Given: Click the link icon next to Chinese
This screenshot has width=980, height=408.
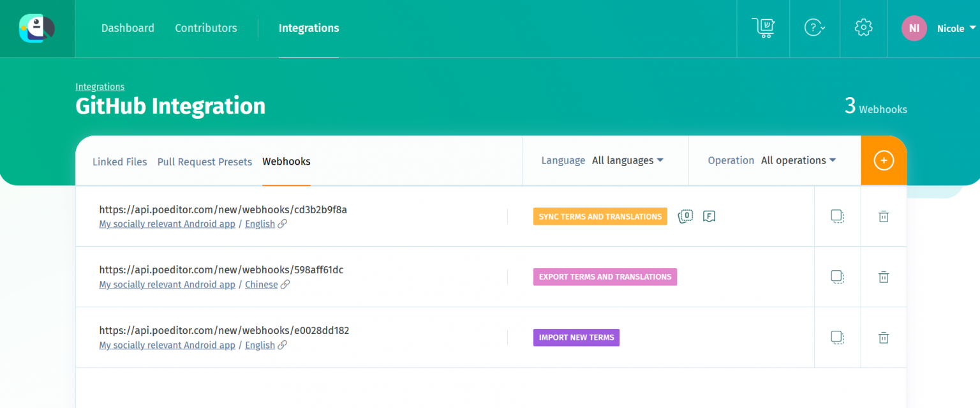Looking at the screenshot, I should (286, 284).
